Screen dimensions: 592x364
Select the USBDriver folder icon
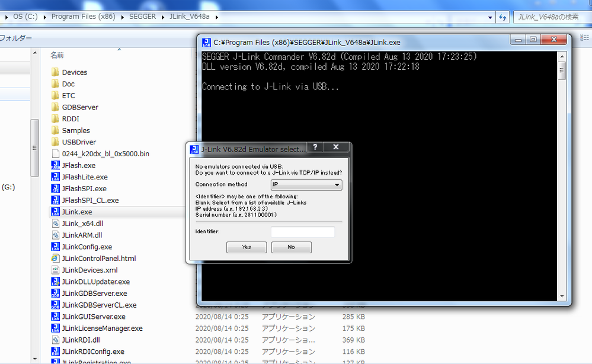(55, 142)
